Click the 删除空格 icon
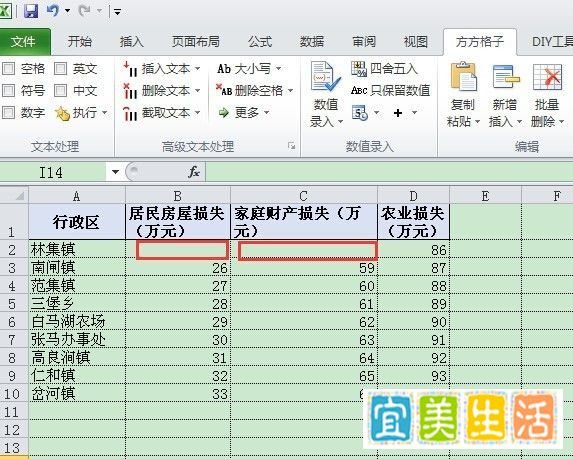Viewport: 573px width, 459px height. (224, 90)
